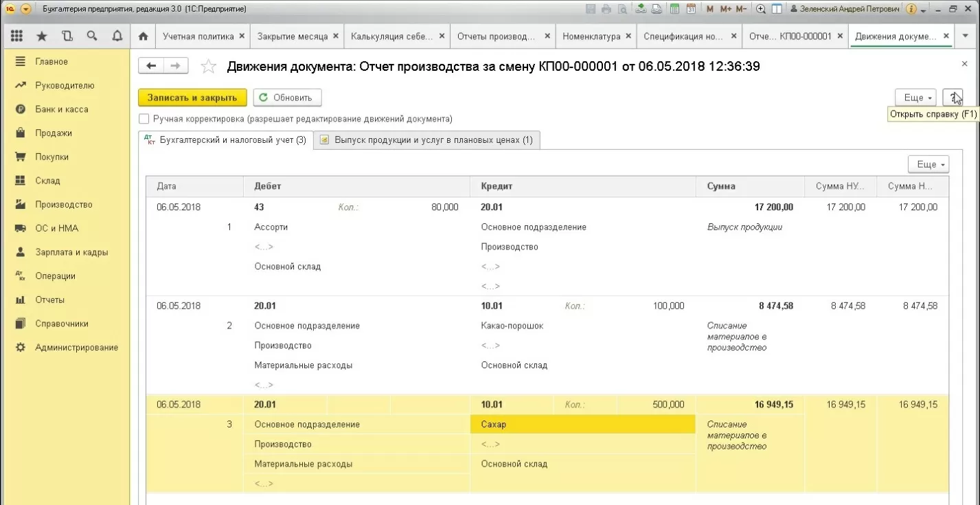The height and width of the screenshot is (505, 980).
Task: Click the save diskette icon in title bar
Action: tap(591, 9)
